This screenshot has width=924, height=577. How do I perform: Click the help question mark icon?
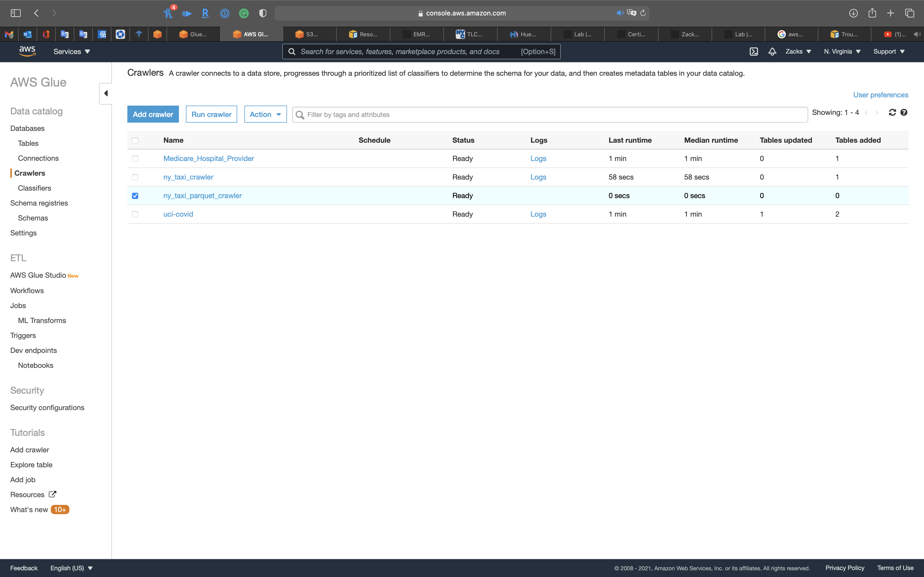(904, 113)
